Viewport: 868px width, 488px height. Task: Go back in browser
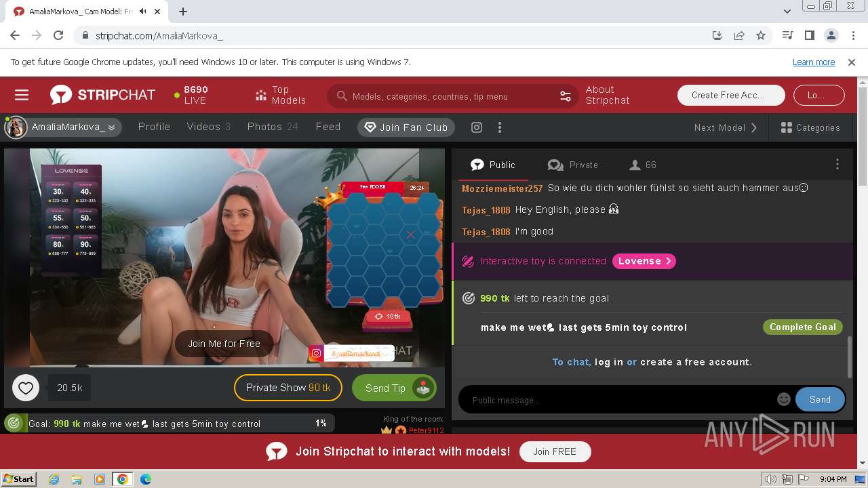tap(15, 35)
